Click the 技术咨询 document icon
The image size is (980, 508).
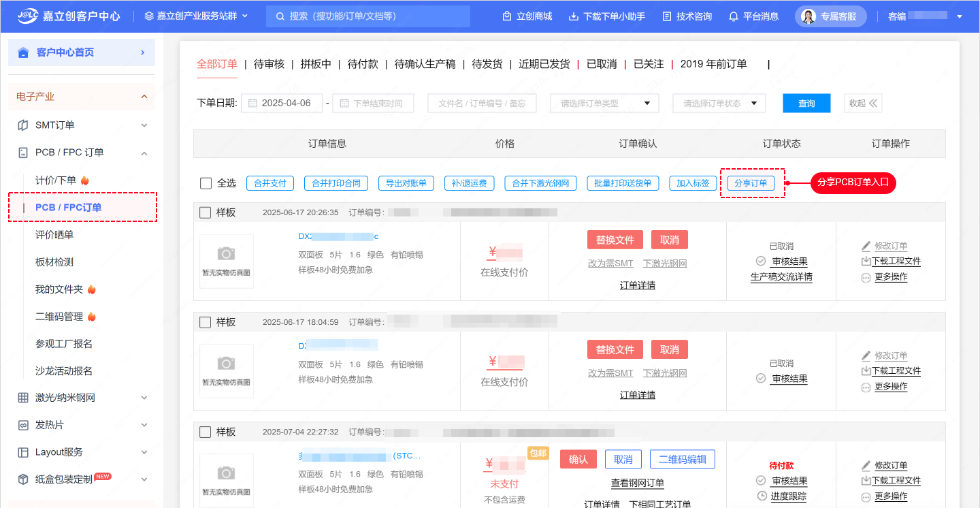point(667,16)
